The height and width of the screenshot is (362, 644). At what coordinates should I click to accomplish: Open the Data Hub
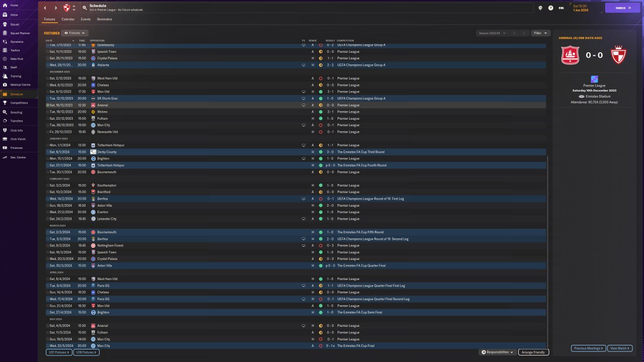coord(19,59)
